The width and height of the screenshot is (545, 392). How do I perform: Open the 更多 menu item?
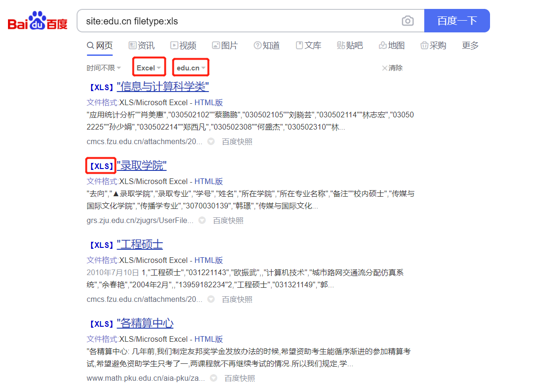[x=470, y=46]
